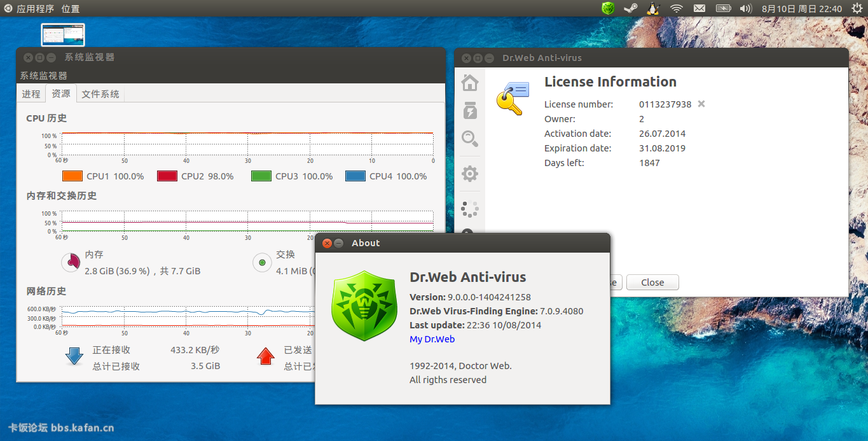Switch to the 进程 tab
Image resolution: width=868 pixels, height=441 pixels.
(x=31, y=94)
